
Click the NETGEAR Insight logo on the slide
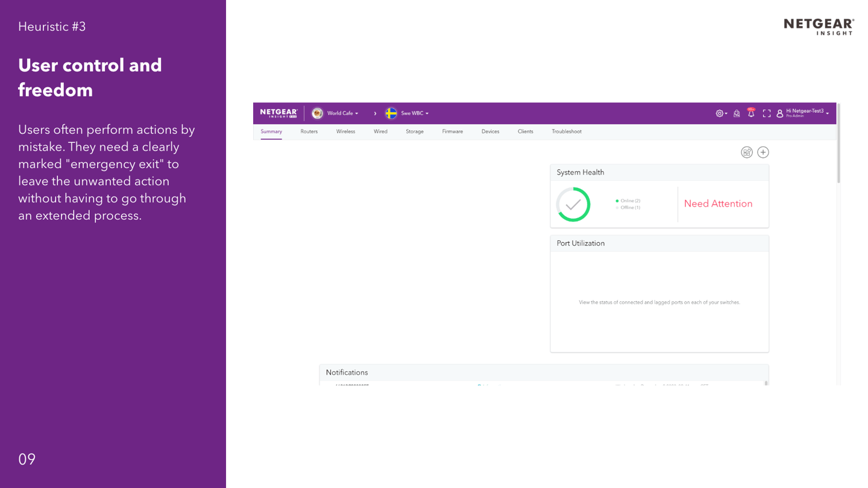click(x=819, y=27)
